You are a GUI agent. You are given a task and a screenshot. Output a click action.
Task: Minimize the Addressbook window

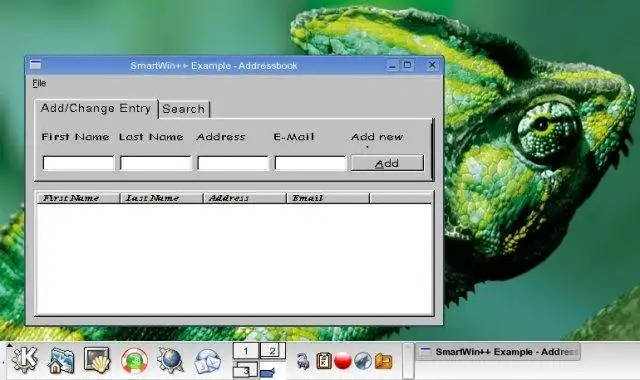[x=392, y=65]
